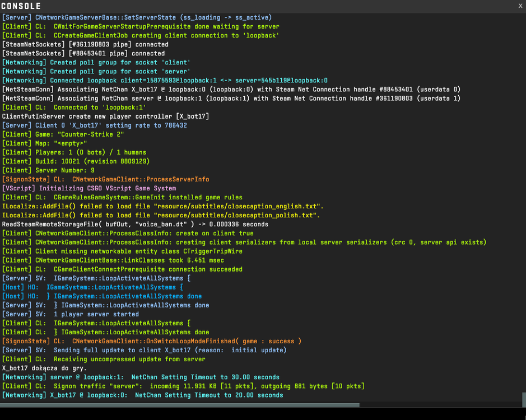Select the "LinkClasses took 6.451 msec" line
Image resolution: width=526 pixels, height=420 pixels.
(x=113, y=260)
